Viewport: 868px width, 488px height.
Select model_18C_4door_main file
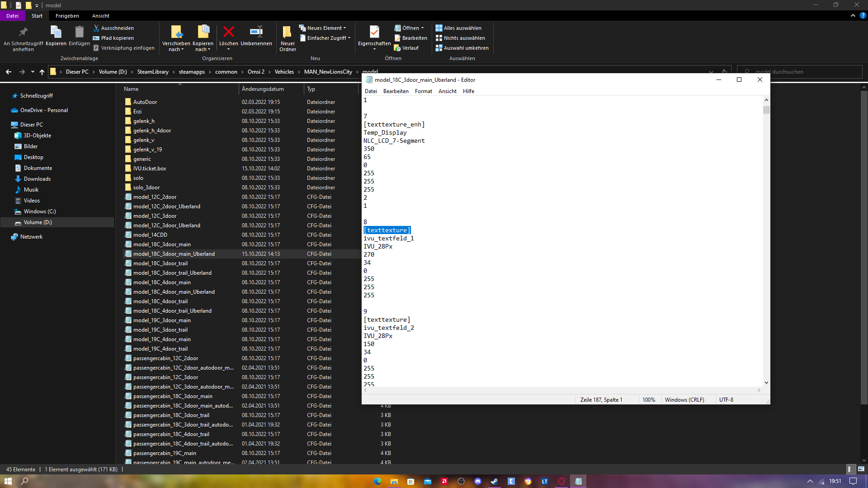pos(162,282)
